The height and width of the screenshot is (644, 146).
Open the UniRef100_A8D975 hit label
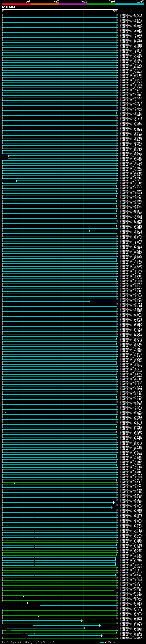click(131, 231)
